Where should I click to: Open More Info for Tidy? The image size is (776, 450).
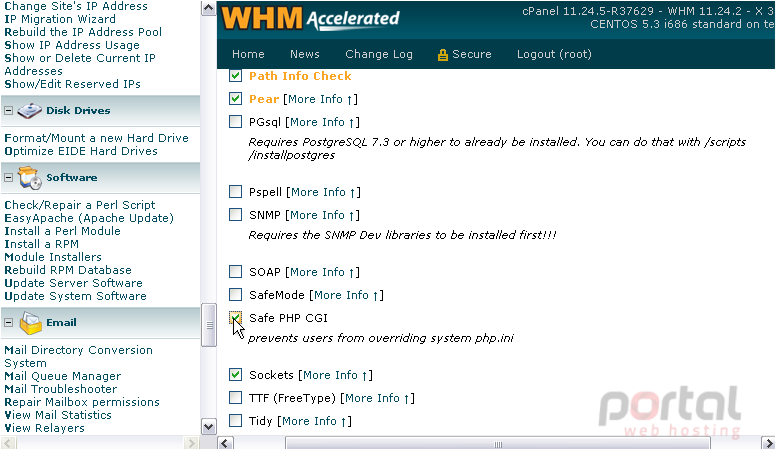coord(314,421)
